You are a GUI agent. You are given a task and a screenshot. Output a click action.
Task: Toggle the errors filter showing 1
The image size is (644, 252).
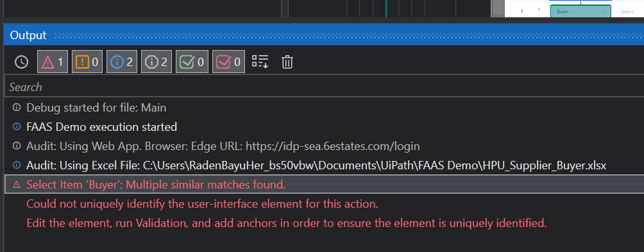click(53, 62)
